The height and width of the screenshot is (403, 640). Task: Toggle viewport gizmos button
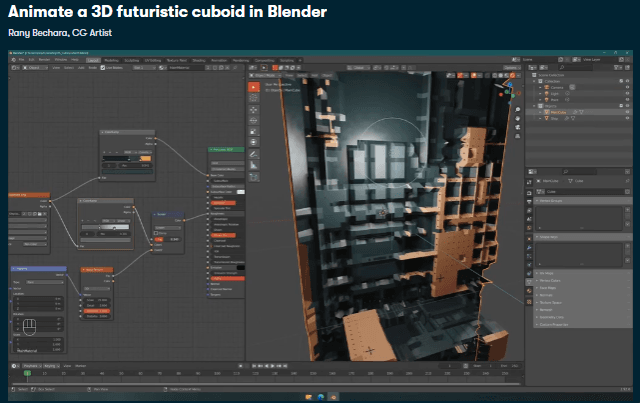coord(460,76)
